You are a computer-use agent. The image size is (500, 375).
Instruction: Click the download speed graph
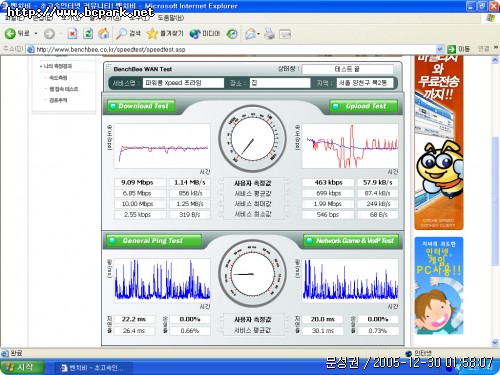(x=162, y=146)
